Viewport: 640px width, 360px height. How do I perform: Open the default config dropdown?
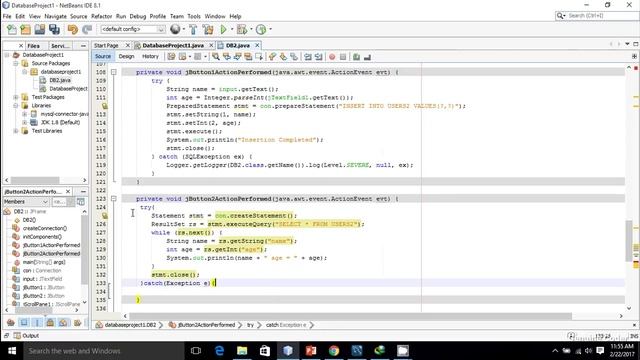click(x=133, y=29)
